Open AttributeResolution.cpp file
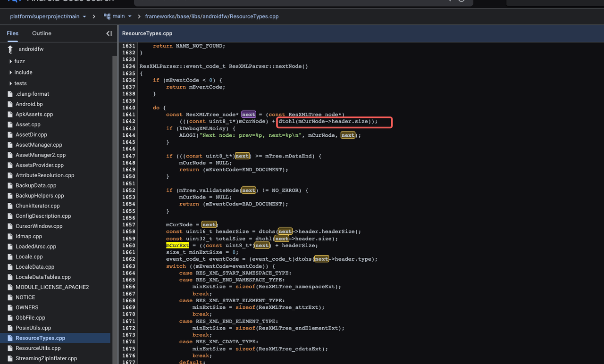 point(45,175)
